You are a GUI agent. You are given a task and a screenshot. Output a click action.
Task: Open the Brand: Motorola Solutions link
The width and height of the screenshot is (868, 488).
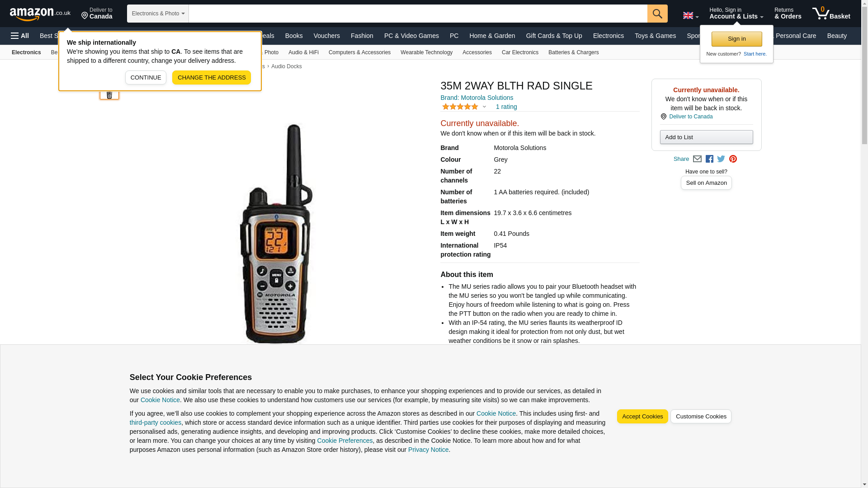[x=476, y=98]
